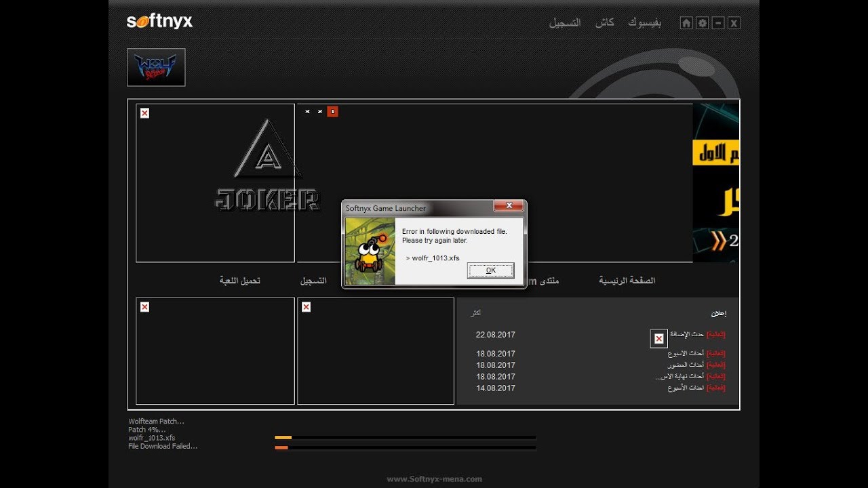Open التسجيل tab beside تحميل اللعبة

[313, 281]
